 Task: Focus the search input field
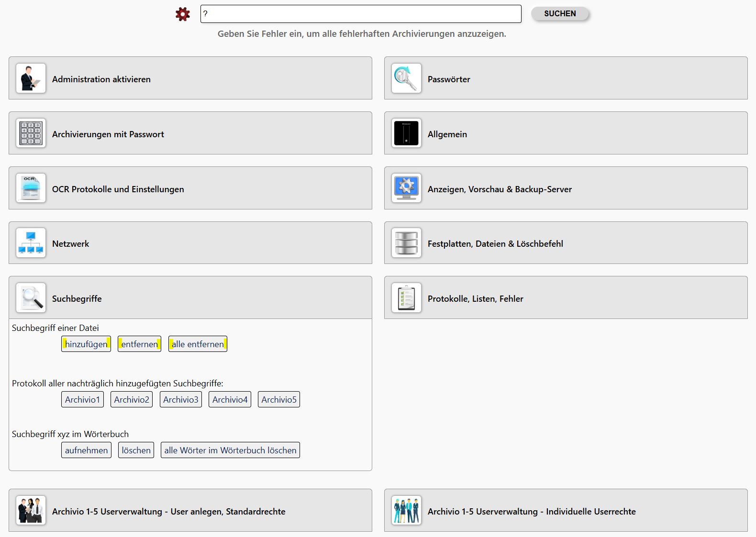coord(361,14)
